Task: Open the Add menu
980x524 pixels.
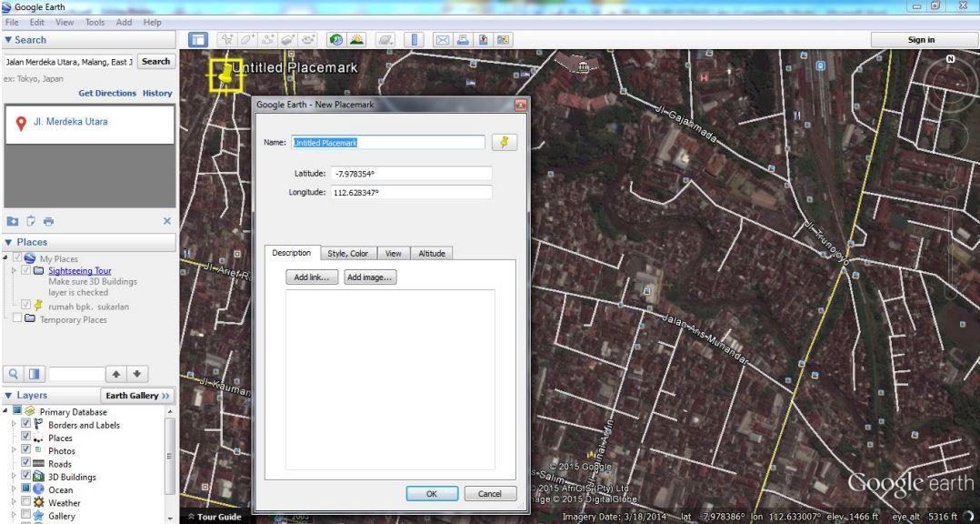Action: pos(124,22)
